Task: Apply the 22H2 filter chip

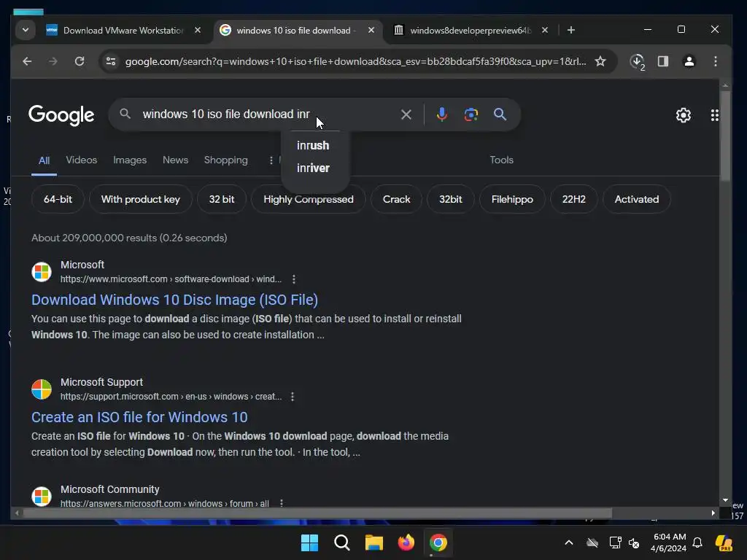Action: click(573, 199)
